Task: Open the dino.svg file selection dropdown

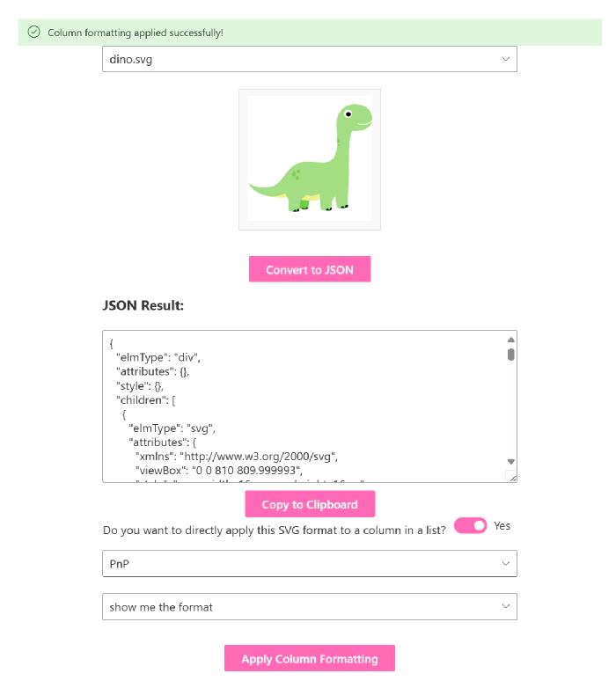Action: click(x=309, y=59)
